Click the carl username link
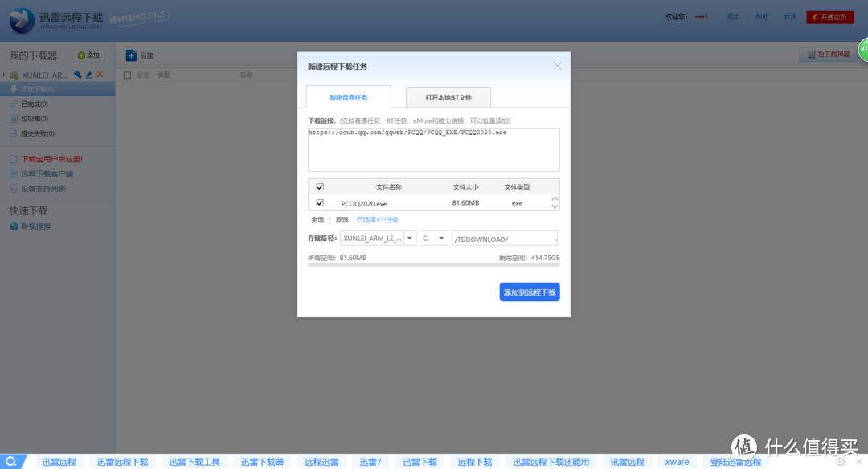Screen dimensions: 868x469 [702, 17]
